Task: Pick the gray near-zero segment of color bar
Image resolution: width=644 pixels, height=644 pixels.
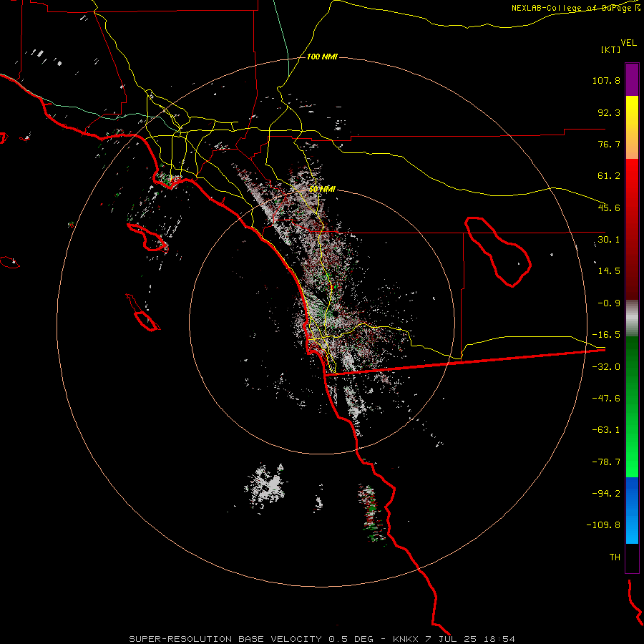Action: (x=632, y=318)
